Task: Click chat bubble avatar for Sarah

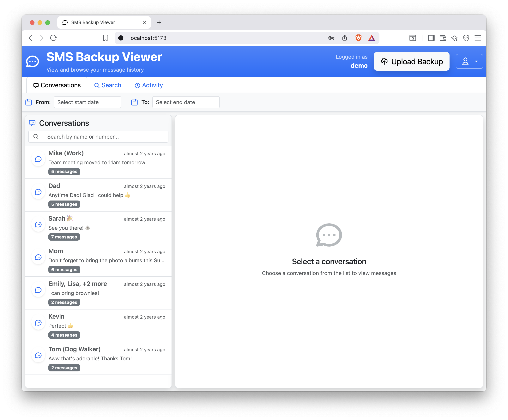Action: click(38, 224)
